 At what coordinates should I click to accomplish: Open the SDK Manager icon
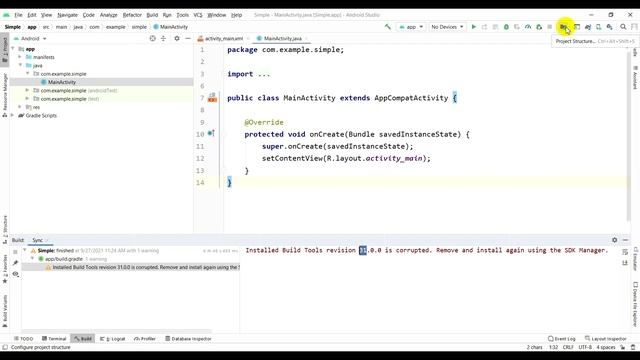click(x=609, y=27)
